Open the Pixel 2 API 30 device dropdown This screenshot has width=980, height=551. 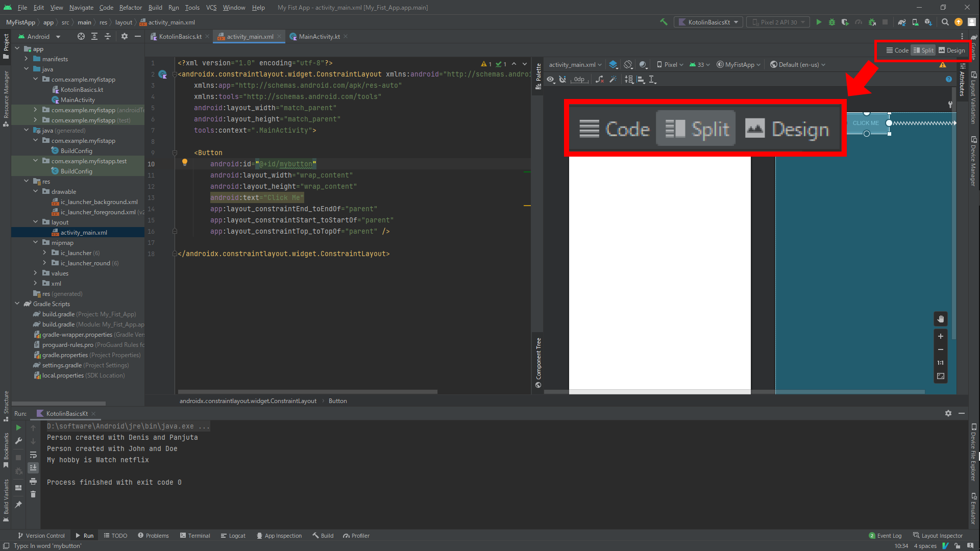tap(778, 22)
